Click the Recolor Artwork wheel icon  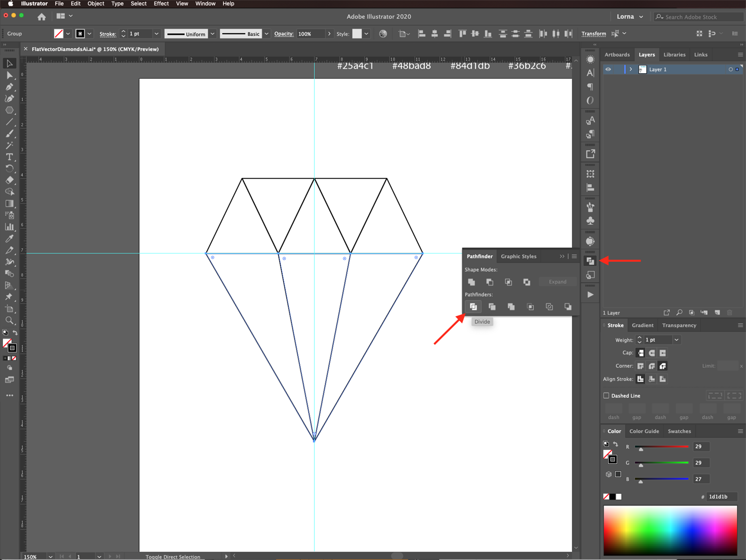pyautogui.click(x=383, y=34)
